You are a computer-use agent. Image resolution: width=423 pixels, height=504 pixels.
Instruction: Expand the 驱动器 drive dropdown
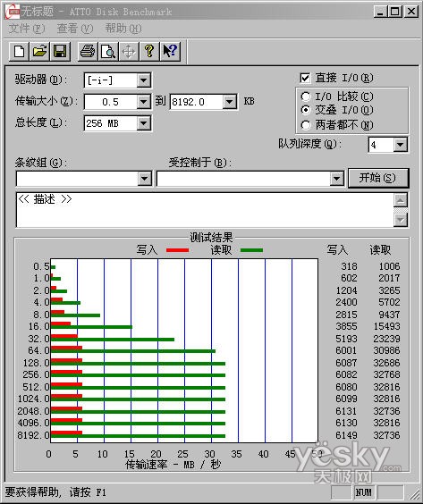pos(143,80)
